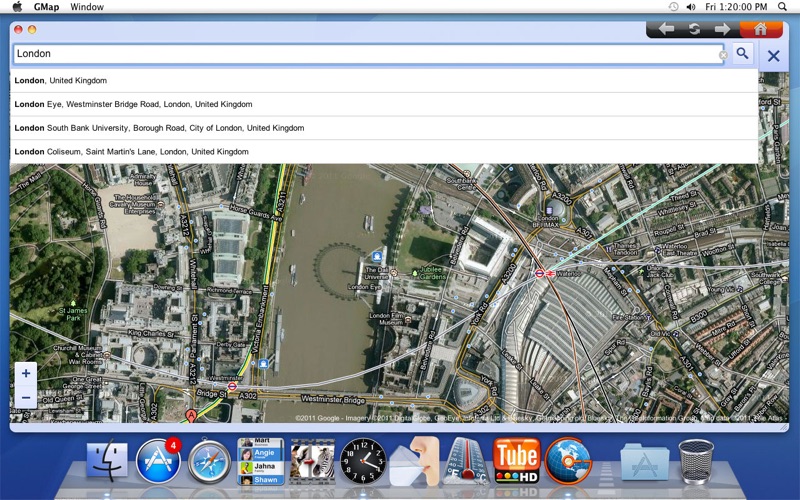Click the ferry pier icon near London Eye
This screenshot has width=800, height=500.
pos(377,256)
